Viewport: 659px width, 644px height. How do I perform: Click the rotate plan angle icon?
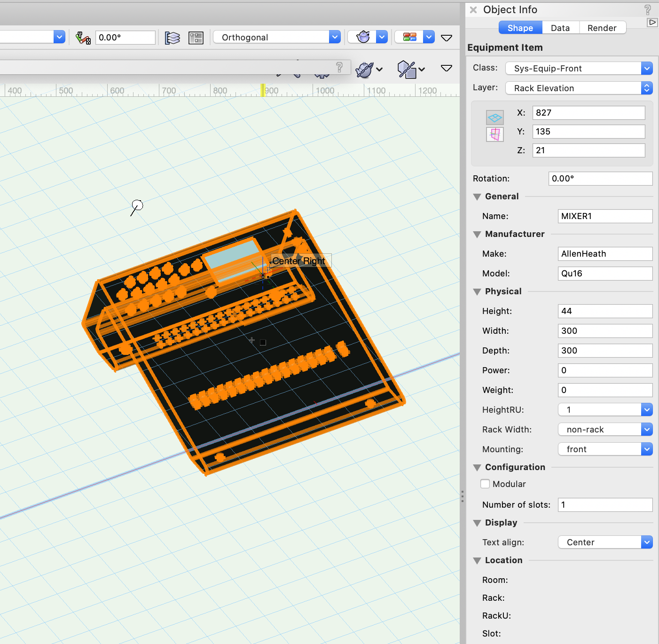[x=83, y=38]
